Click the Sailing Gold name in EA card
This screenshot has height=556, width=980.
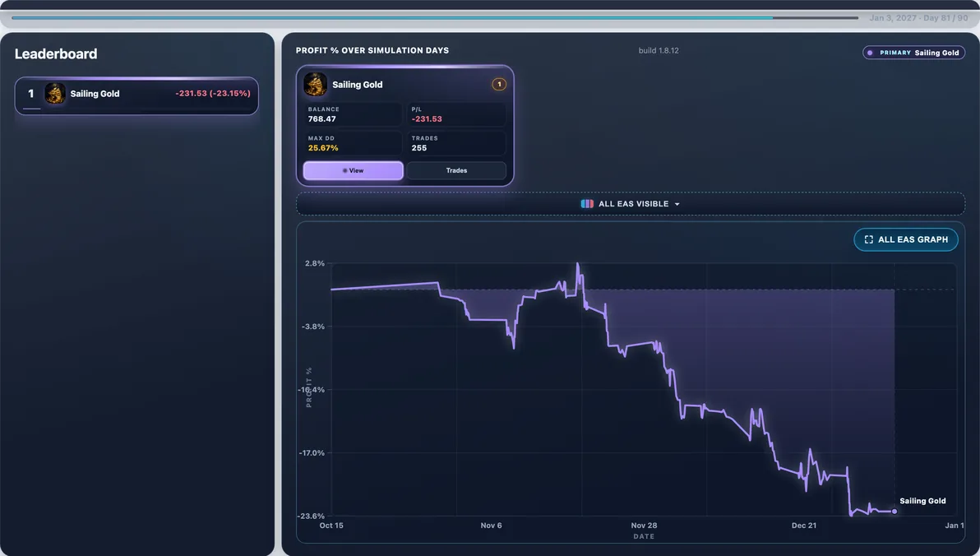click(x=358, y=85)
